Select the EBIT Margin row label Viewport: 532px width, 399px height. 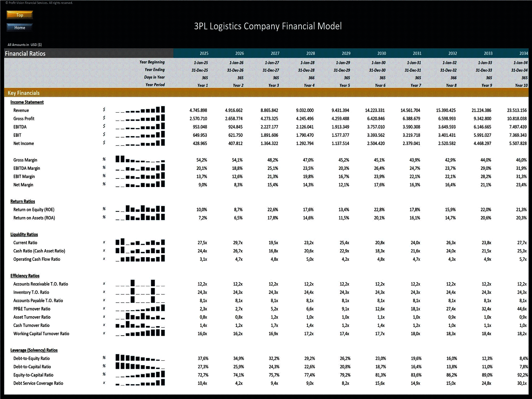[x=24, y=177]
